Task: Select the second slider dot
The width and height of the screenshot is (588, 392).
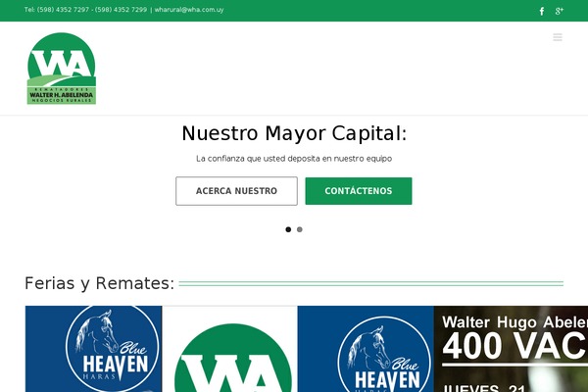Action: click(299, 229)
